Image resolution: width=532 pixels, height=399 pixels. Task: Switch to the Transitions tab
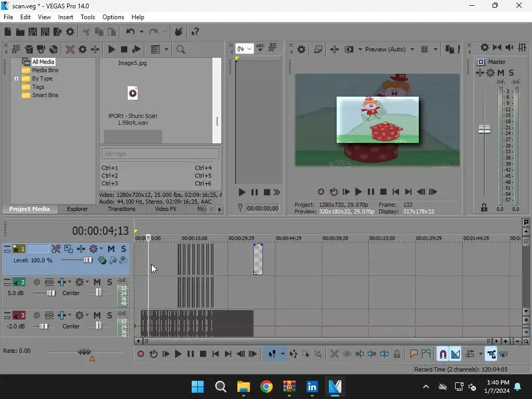coord(122,209)
